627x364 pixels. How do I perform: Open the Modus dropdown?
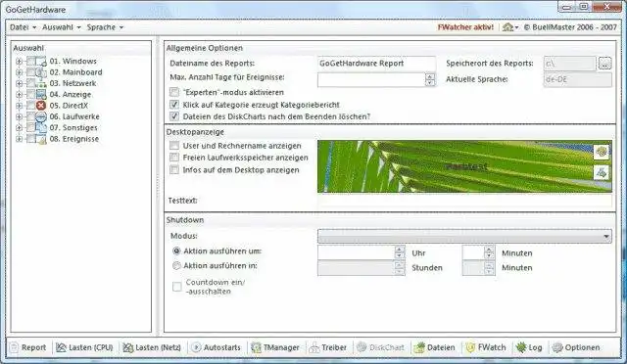[464, 236]
